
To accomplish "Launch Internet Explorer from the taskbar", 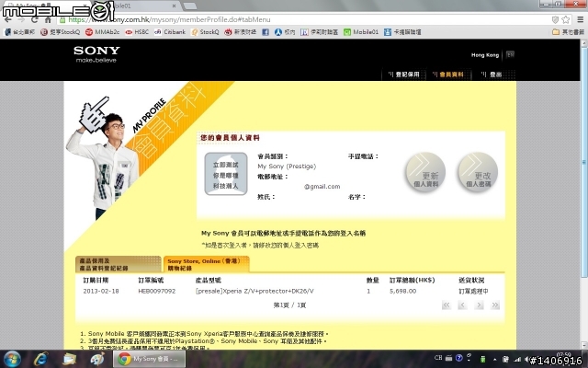I will [40, 359].
